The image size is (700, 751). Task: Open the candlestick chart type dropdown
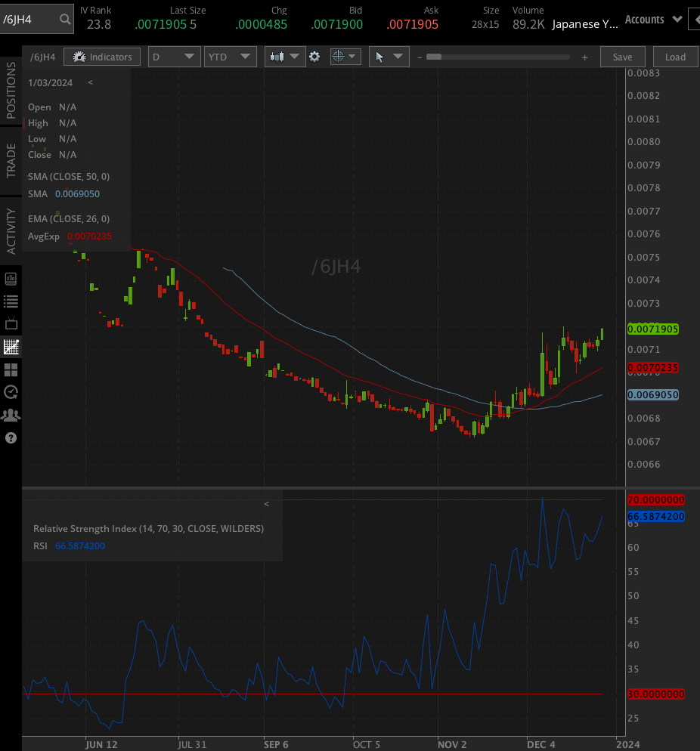pyautogui.click(x=285, y=57)
